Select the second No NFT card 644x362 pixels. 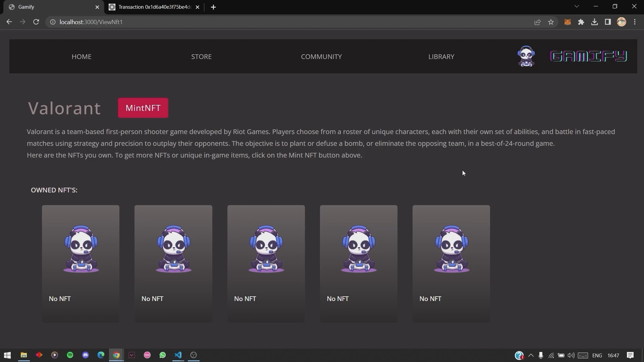pos(173,264)
